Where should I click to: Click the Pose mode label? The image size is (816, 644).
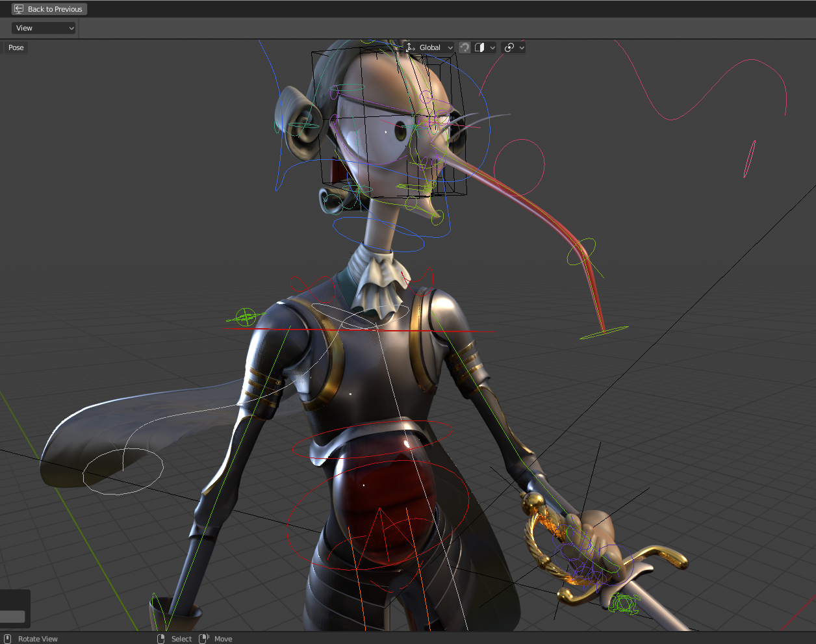click(x=16, y=47)
